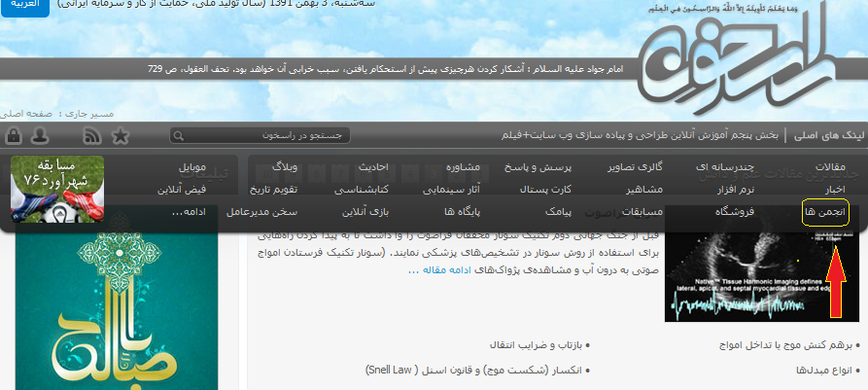Go to فروشگاه shop
The height and width of the screenshot is (390, 868).
pos(735,212)
